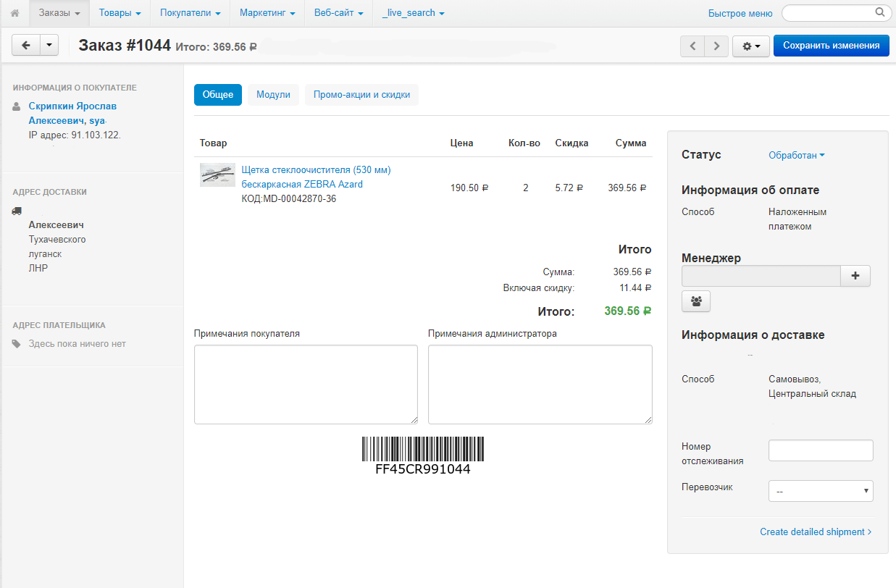Click the wiper blade product thumbnail
Screen dimensions: 896x588
217,175
